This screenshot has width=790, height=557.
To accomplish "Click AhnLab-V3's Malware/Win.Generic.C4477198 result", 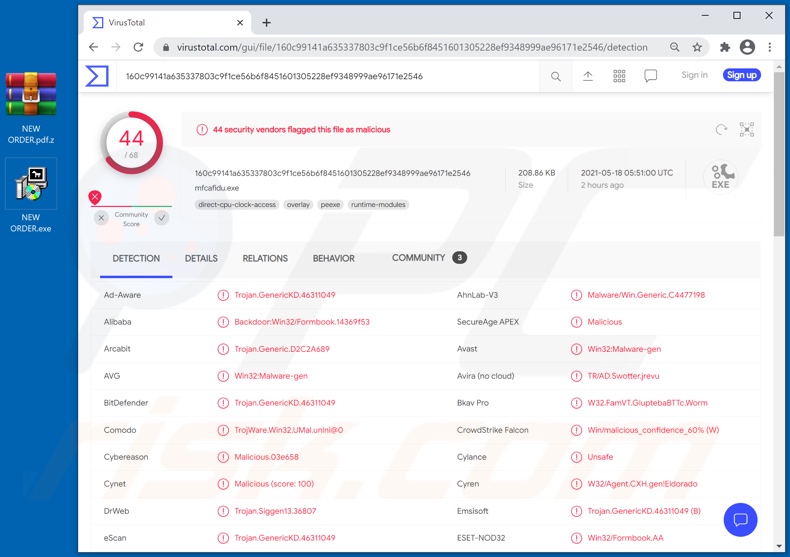I will click(x=646, y=295).
